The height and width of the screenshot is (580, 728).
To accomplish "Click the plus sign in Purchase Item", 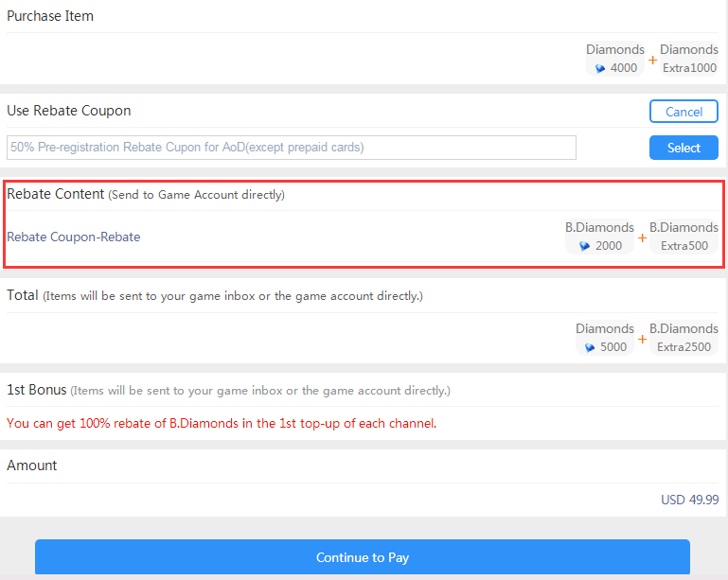I will (x=652, y=59).
